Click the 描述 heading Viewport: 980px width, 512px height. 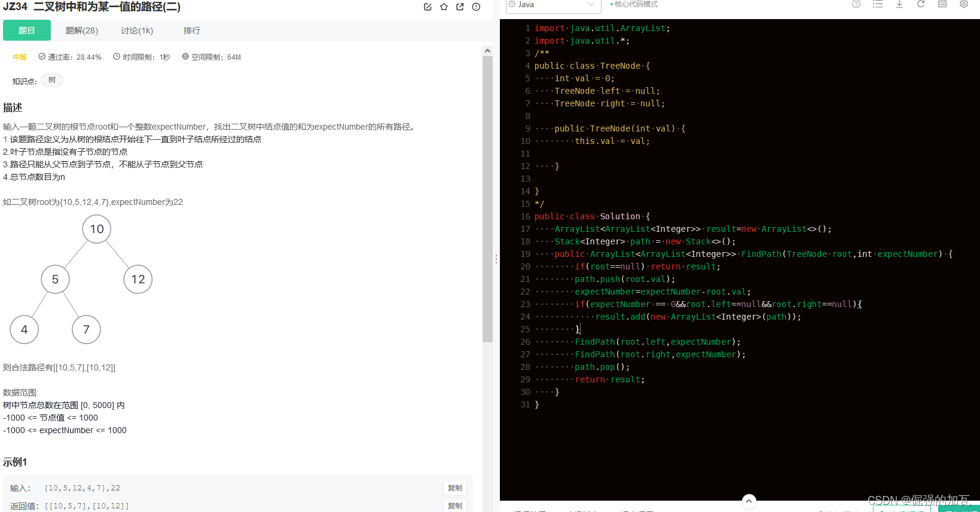[13, 108]
